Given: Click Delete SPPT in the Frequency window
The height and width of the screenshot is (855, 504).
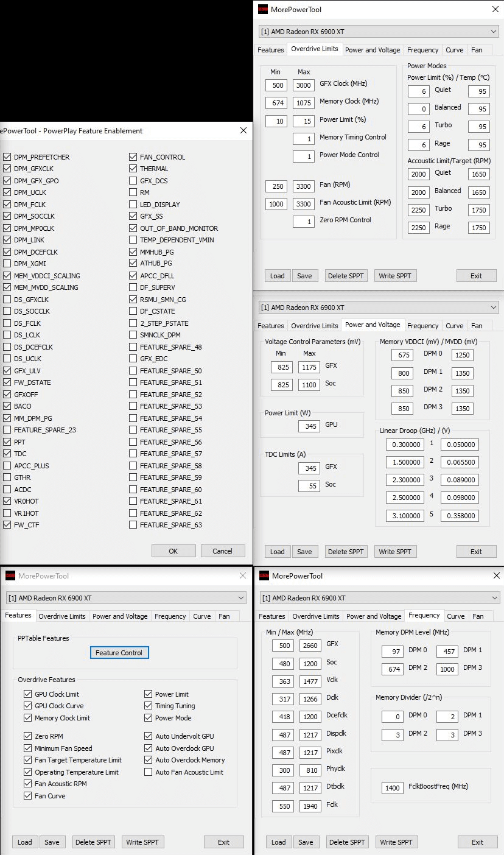Looking at the screenshot, I should (x=347, y=842).
